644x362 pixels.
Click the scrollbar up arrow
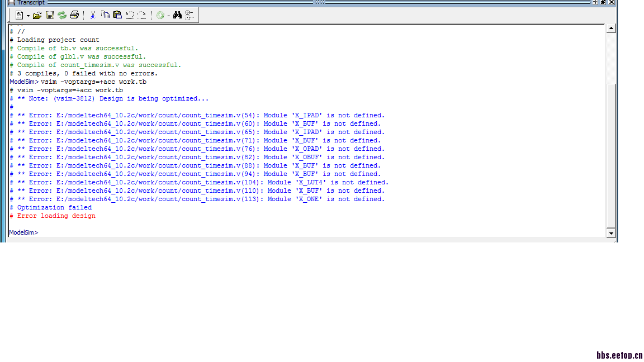(x=610, y=28)
